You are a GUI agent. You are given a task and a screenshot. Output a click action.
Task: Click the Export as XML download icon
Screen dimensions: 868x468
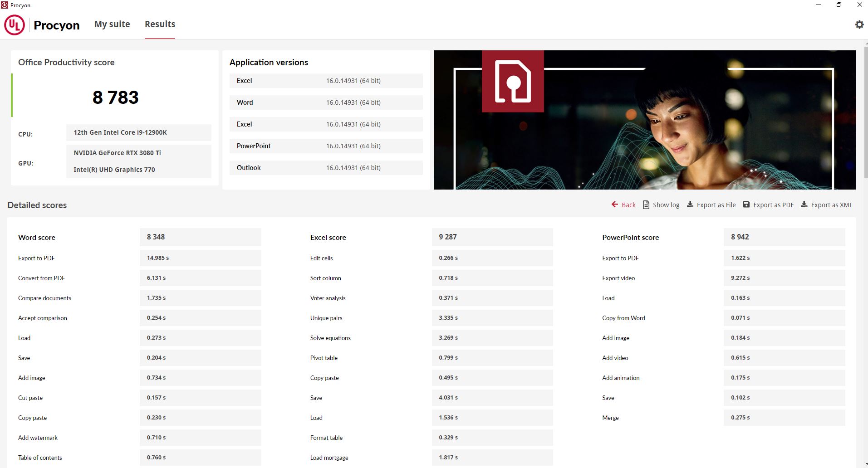tap(804, 205)
